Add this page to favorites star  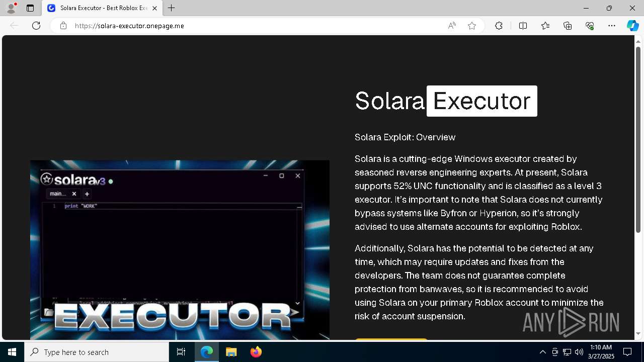[472, 26]
